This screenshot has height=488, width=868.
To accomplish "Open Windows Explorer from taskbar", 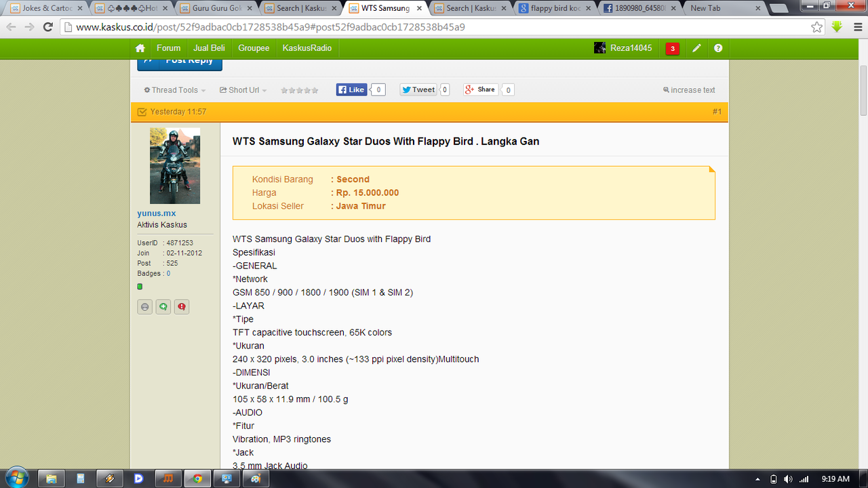I will click(51, 479).
